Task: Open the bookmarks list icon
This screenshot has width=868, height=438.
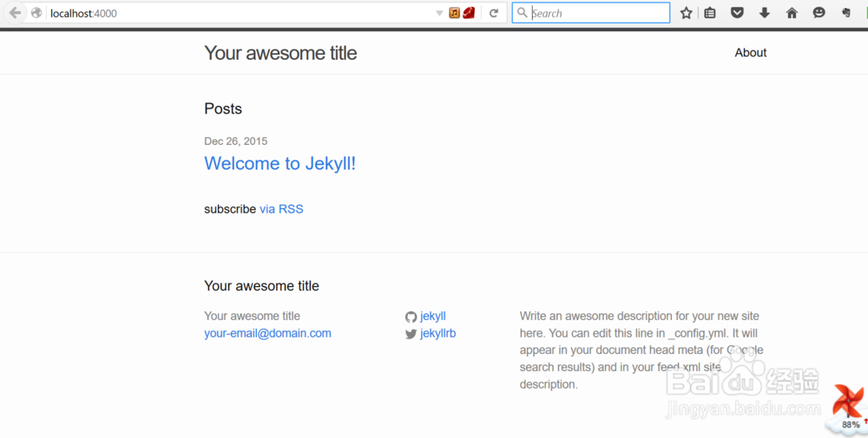Action: (x=710, y=13)
